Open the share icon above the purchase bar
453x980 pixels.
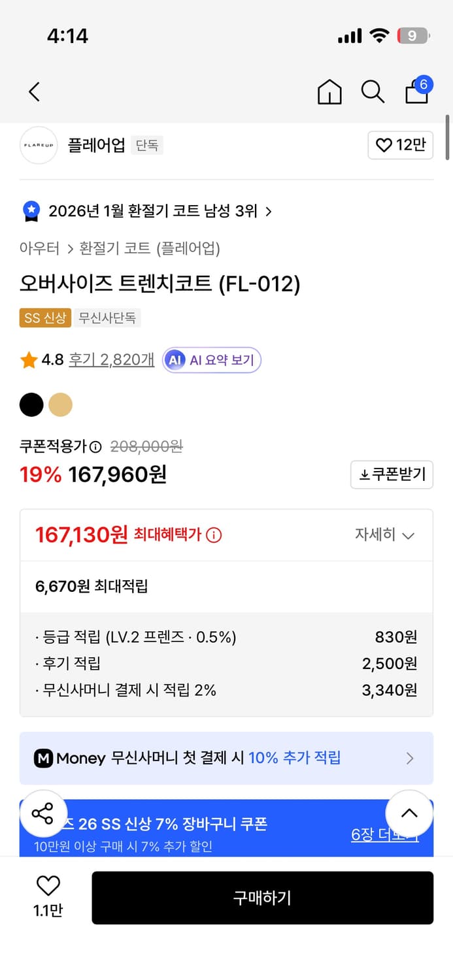click(44, 813)
